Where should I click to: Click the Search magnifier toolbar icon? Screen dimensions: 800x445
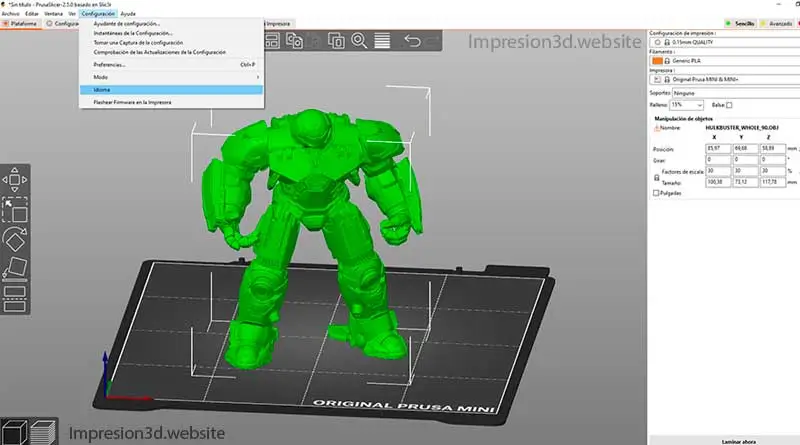click(x=359, y=41)
